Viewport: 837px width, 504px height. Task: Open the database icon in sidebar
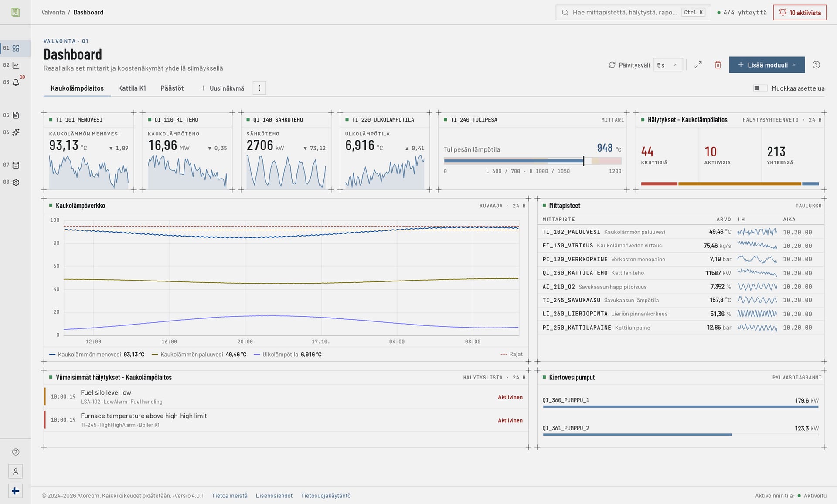pyautogui.click(x=16, y=165)
